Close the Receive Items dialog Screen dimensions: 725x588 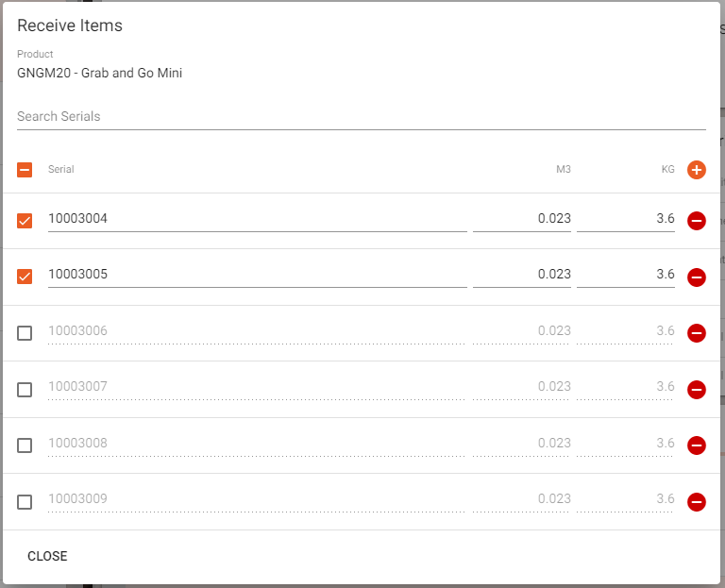[x=47, y=556]
